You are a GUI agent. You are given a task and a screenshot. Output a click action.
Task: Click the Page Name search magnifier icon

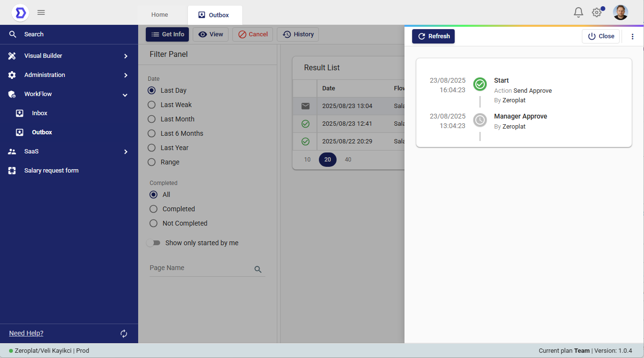coord(258,270)
